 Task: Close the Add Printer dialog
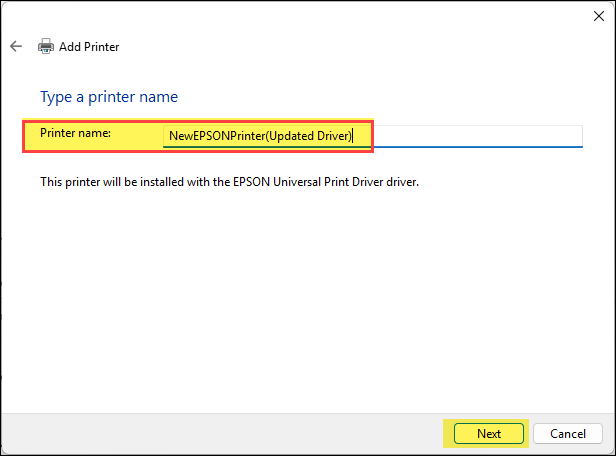pyautogui.click(x=599, y=16)
